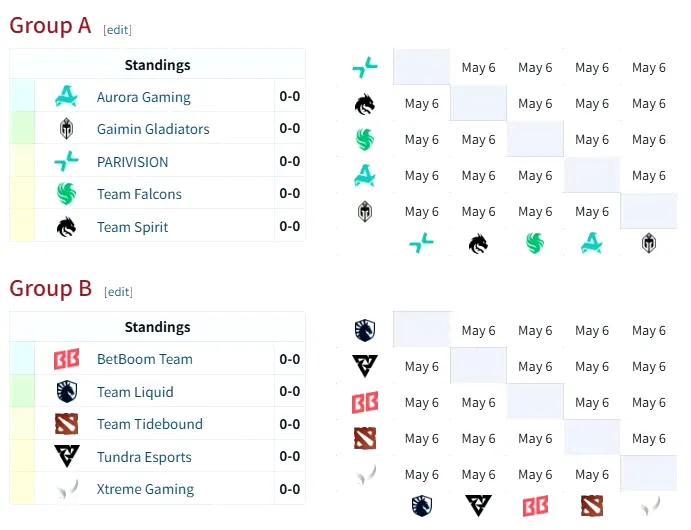Click BetBoom Team logo in Group B standings
691x530 pixels.
click(67, 359)
